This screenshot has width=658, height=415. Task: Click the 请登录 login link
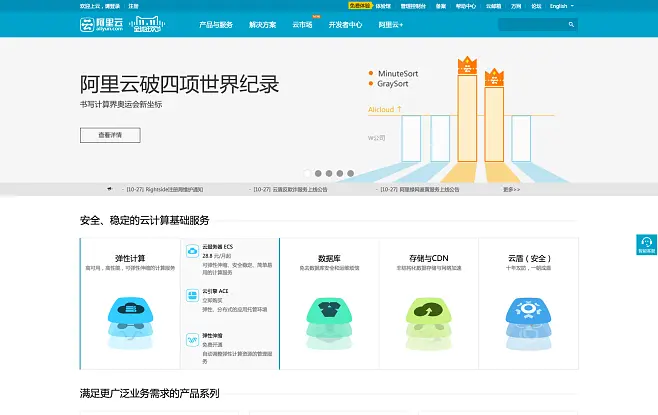tap(112, 6)
